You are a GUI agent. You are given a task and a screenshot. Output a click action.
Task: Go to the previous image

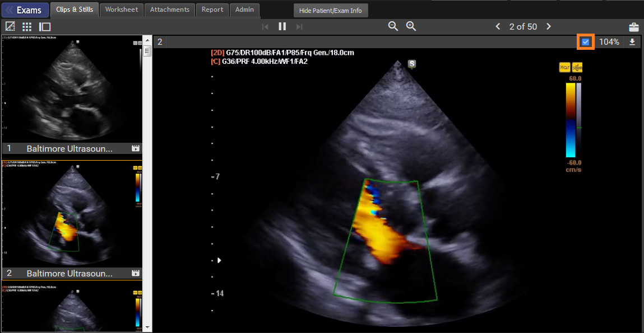498,26
